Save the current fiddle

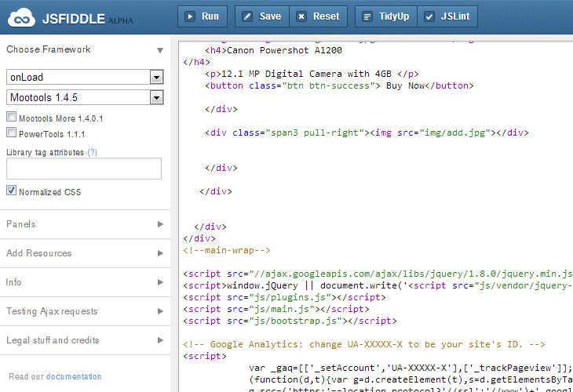262,16
